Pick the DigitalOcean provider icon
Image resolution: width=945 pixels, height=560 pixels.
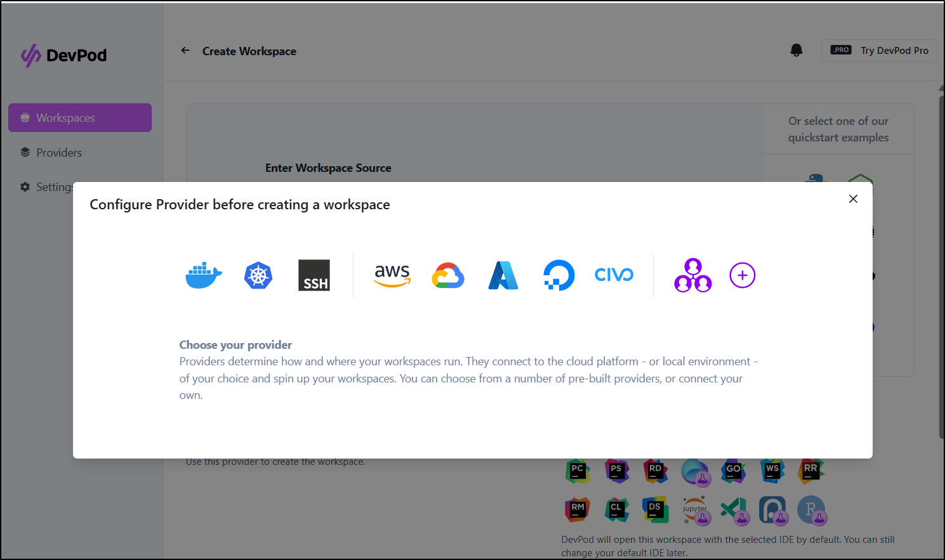coord(558,275)
